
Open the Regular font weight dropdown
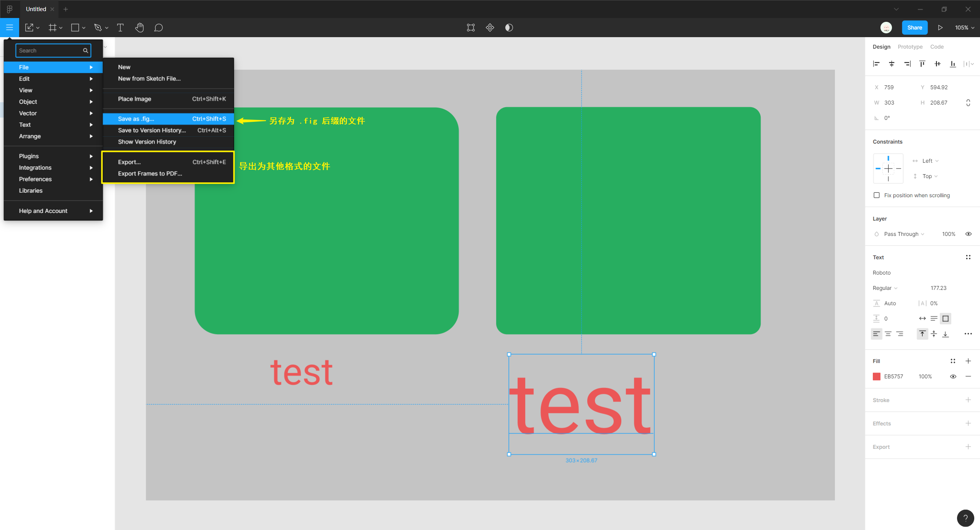pos(885,288)
